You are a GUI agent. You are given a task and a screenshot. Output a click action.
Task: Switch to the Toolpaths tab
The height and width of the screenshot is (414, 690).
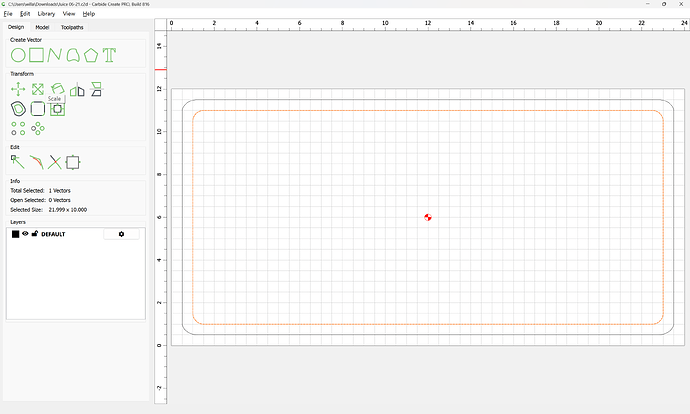pos(72,27)
